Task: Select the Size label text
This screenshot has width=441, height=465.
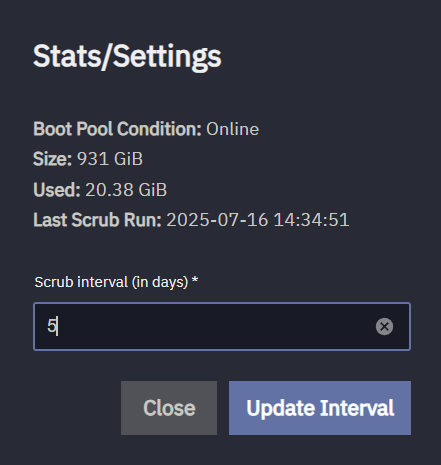Action: click(x=52, y=159)
